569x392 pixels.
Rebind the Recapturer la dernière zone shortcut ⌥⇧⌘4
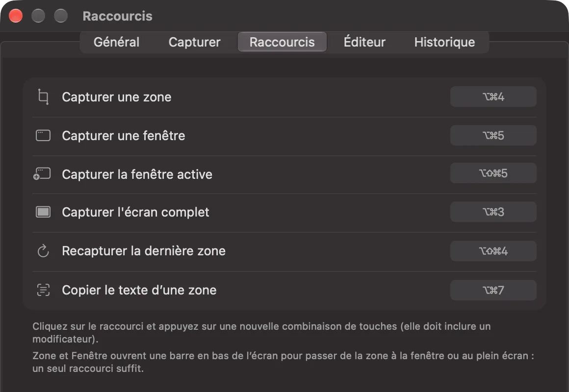tap(493, 251)
